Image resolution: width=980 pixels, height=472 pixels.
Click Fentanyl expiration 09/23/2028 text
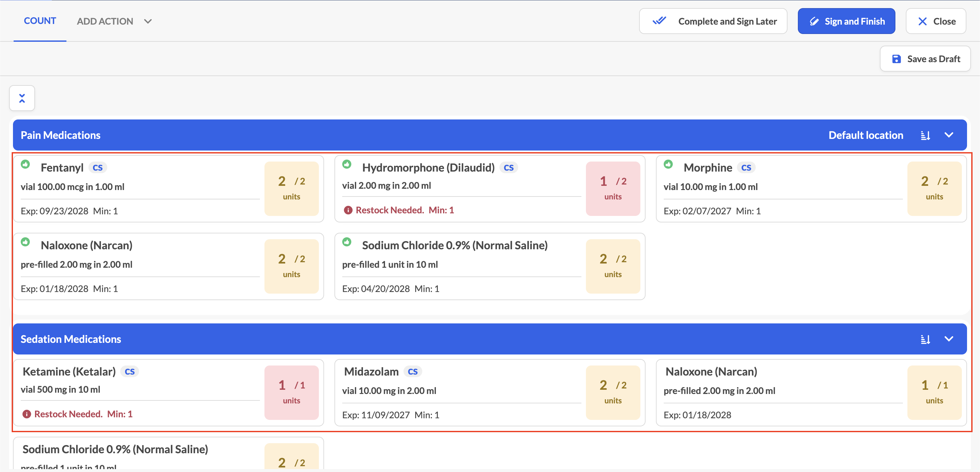54,211
